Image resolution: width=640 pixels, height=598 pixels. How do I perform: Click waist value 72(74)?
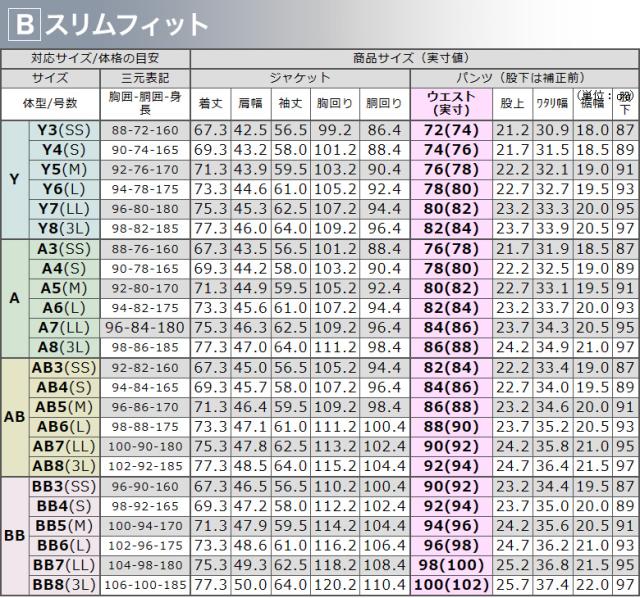pos(451,131)
